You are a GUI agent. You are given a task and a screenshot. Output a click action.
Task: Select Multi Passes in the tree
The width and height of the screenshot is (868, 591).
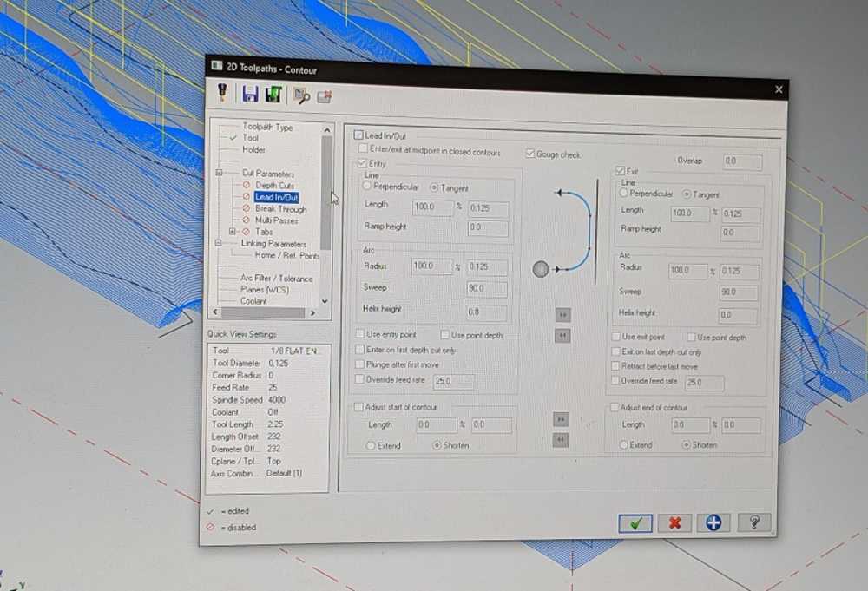click(276, 220)
